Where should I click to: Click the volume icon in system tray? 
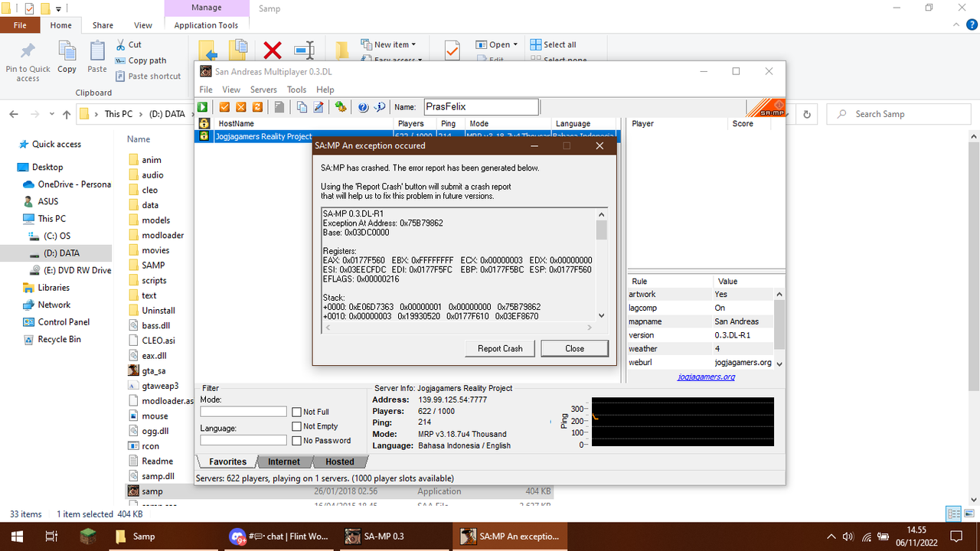pos(848,536)
